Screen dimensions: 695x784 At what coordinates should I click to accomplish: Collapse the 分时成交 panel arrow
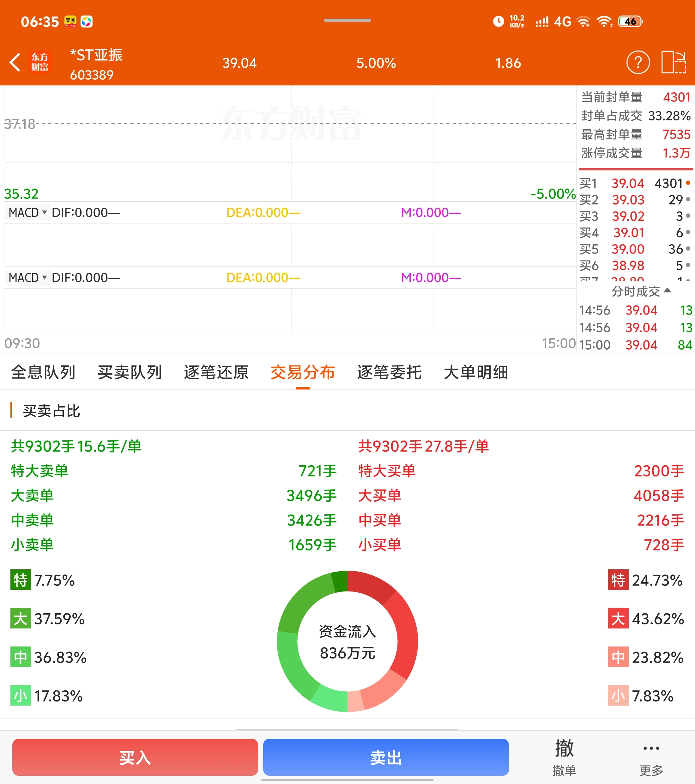(668, 291)
